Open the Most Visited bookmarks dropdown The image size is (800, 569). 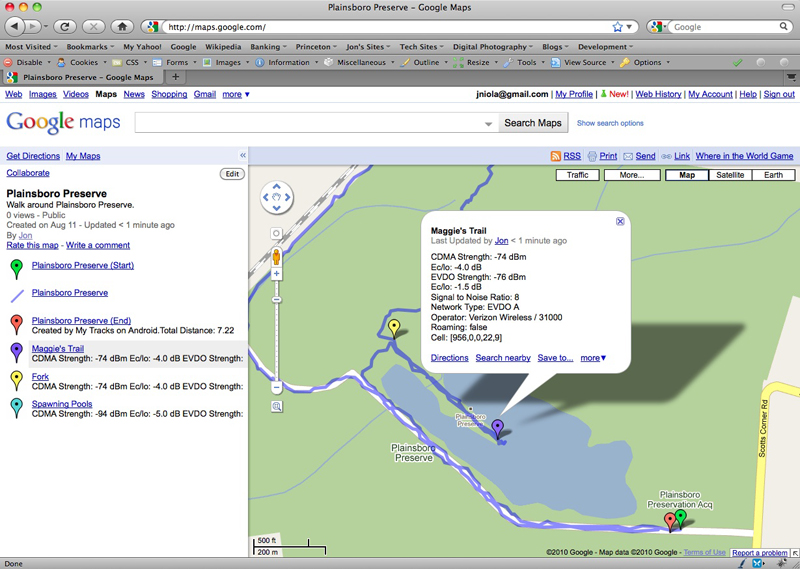click(x=31, y=47)
